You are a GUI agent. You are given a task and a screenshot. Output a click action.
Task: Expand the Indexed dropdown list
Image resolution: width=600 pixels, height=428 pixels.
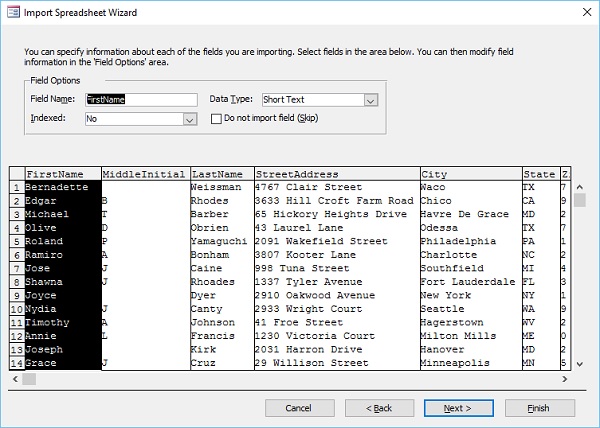tap(189, 119)
